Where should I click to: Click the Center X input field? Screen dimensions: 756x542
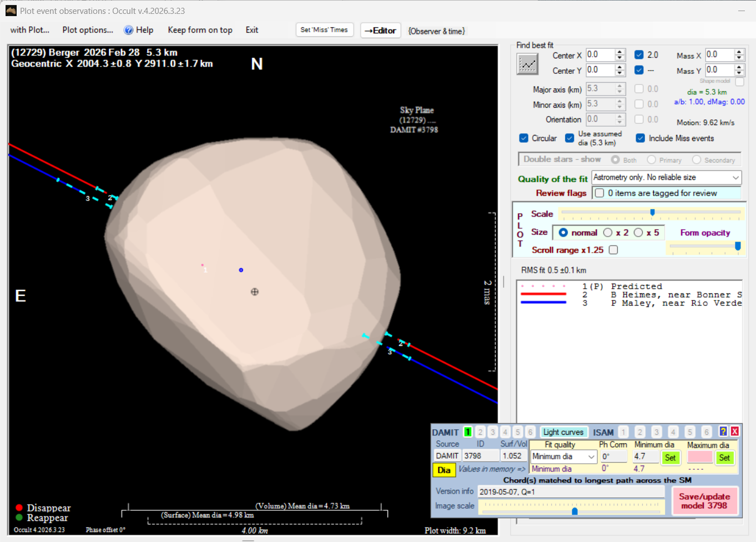pyautogui.click(x=600, y=55)
